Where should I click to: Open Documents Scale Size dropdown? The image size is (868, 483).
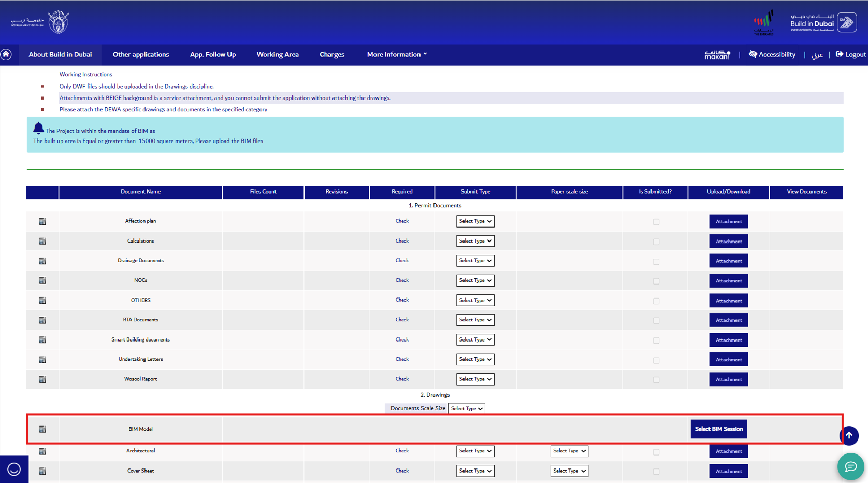pos(466,408)
